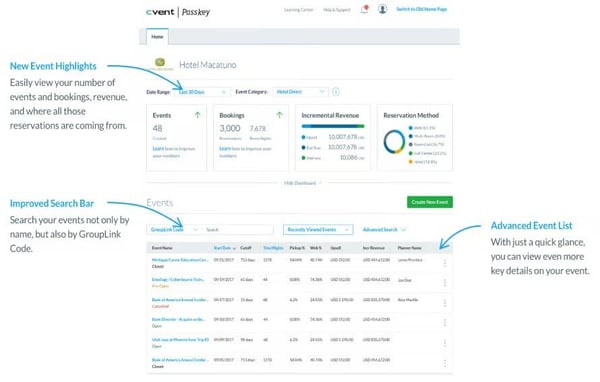The width and height of the screenshot is (600, 382).
Task: Click the green up arrow on Bookings card
Action: (x=279, y=115)
